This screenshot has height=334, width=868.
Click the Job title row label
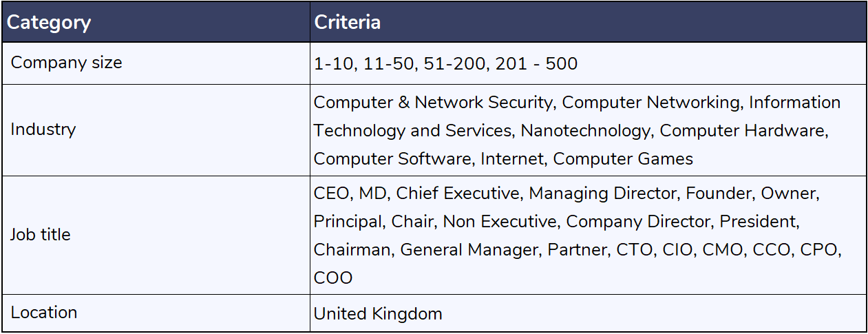point(41,235)
